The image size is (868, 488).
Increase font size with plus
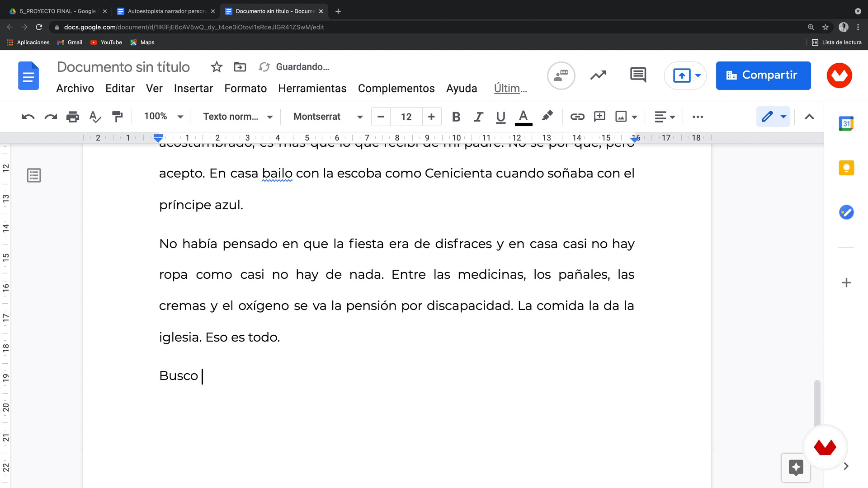[431, 117]
